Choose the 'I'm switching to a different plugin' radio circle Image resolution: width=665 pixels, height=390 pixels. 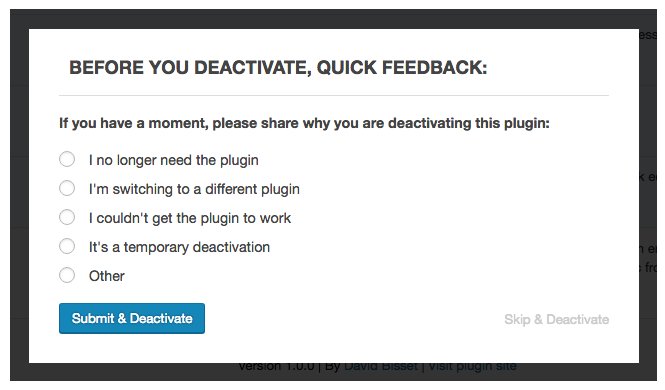click(67, 188)
